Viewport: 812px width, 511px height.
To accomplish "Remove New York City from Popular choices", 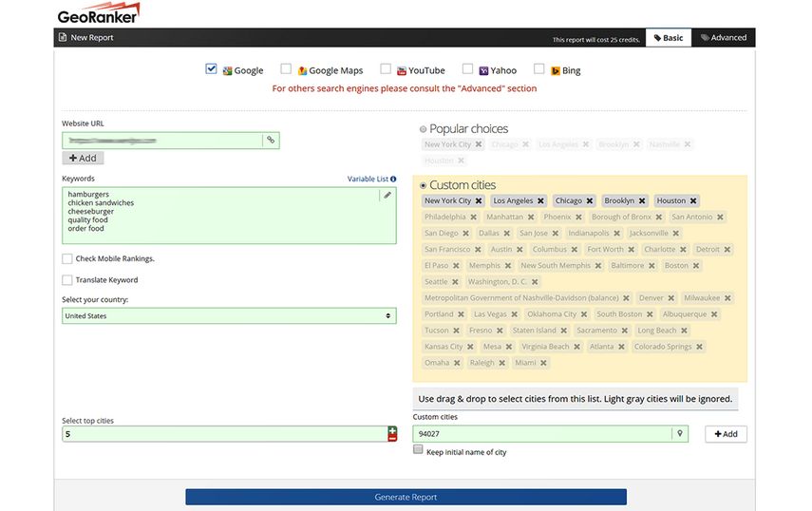I will [479, 144].
